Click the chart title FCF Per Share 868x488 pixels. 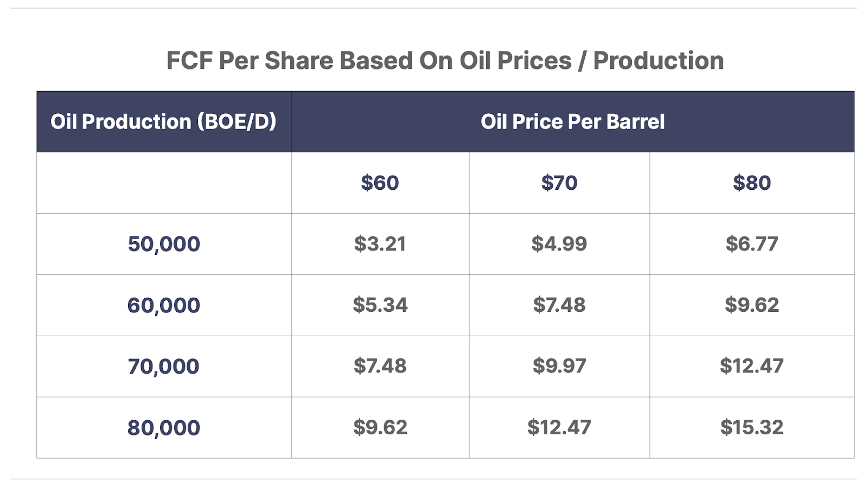(445, 61)
